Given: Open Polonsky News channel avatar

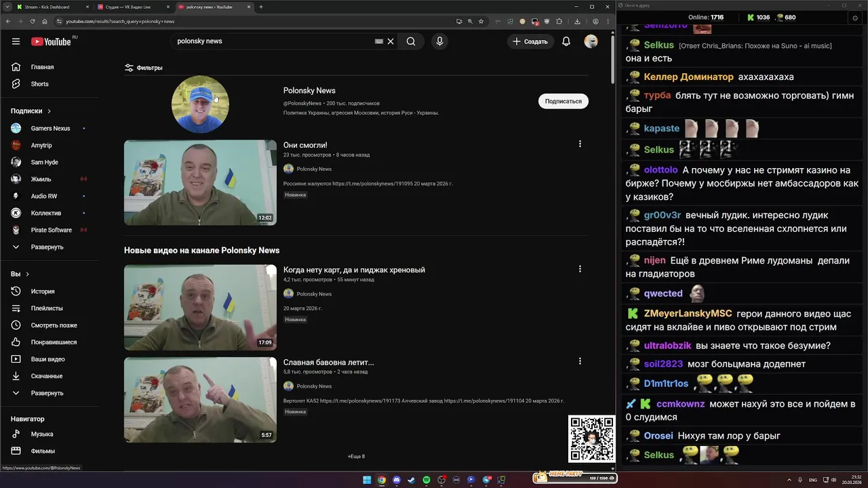Looking at the screenshot, I should click(x=200, y=104).
